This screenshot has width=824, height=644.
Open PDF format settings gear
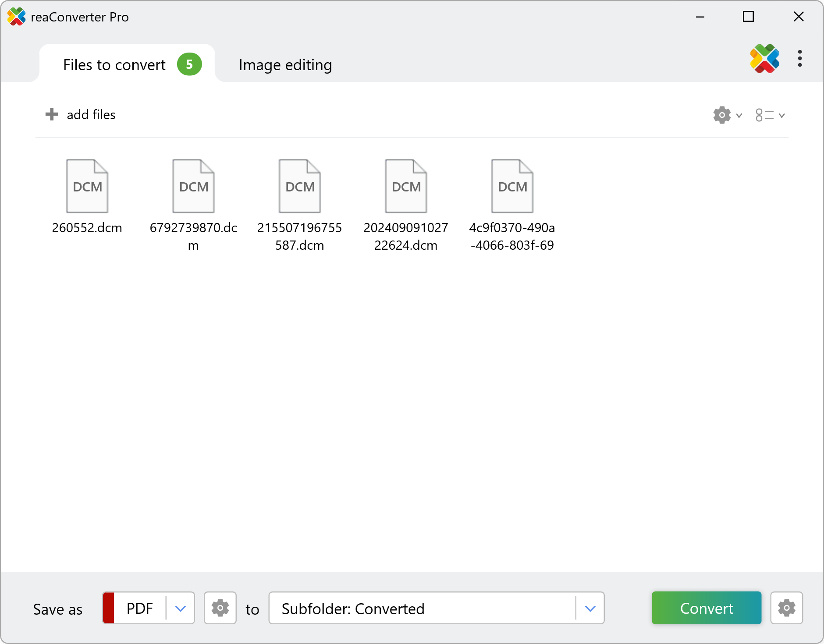click(x=220, y=608)
